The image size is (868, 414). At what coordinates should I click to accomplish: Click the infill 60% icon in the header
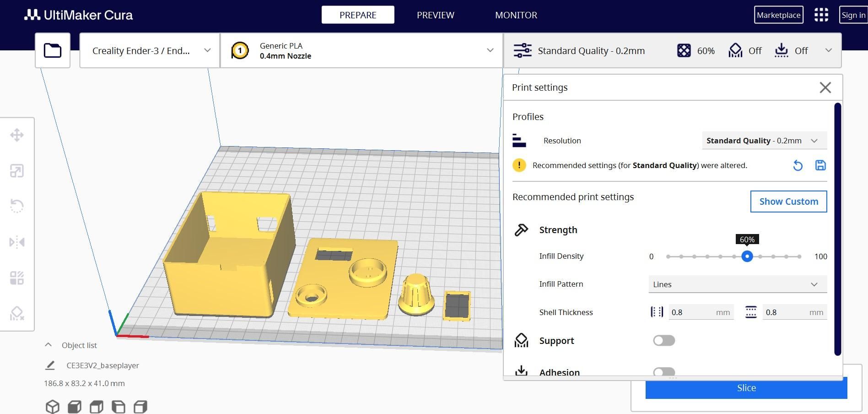pyautogui.click(x=684, y=50)
